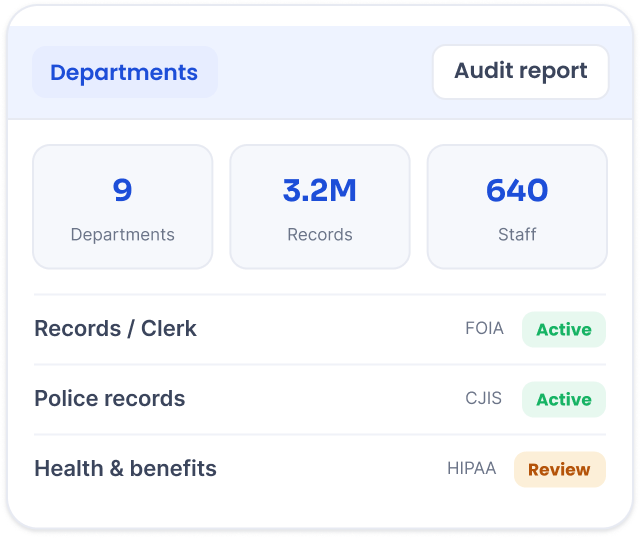Open the 3.2M Records stat card
Screen dimensions: 640x538
[x=320, y=207]
